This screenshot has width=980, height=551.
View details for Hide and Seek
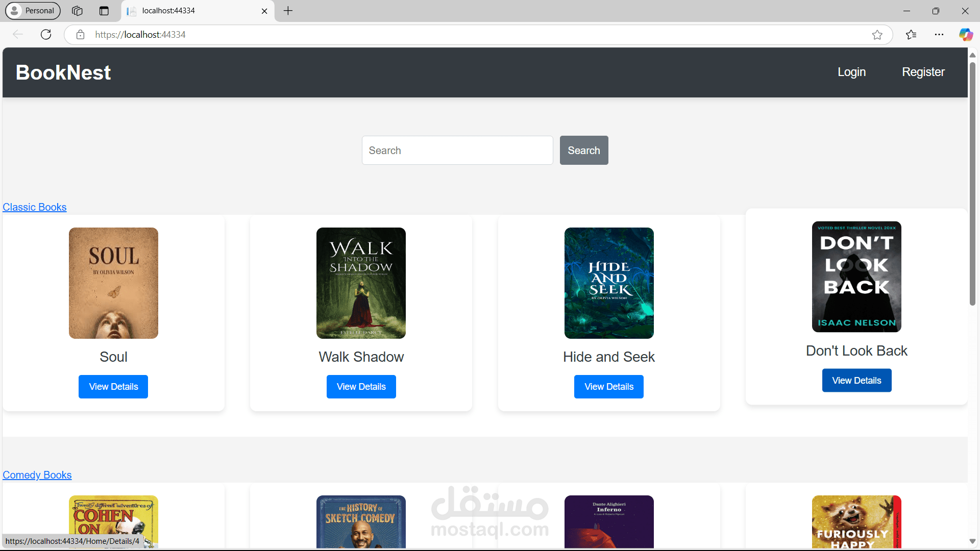click(x=609, y=387)
